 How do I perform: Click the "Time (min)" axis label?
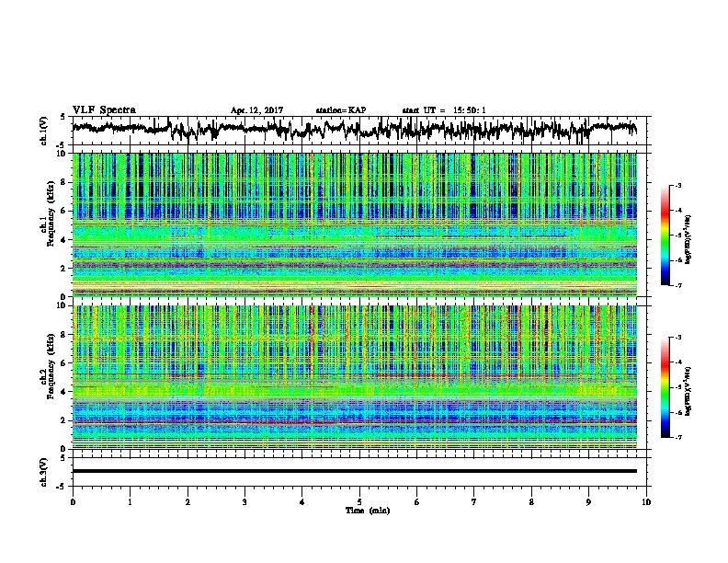(x=368, y=511)
